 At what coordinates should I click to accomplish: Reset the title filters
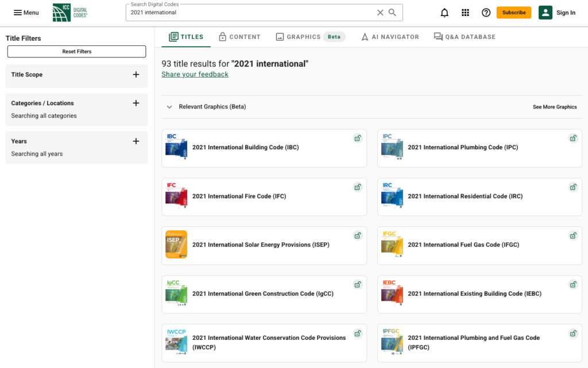76,51
